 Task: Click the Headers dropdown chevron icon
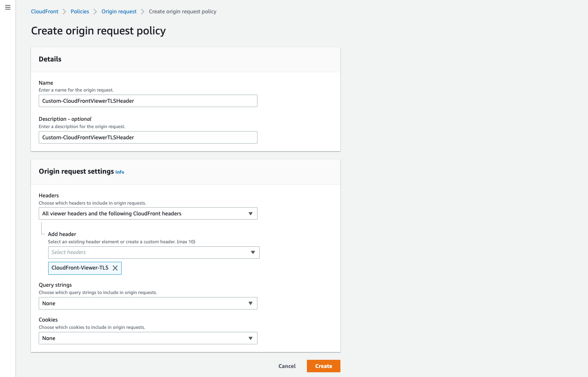tap(251, 213)
